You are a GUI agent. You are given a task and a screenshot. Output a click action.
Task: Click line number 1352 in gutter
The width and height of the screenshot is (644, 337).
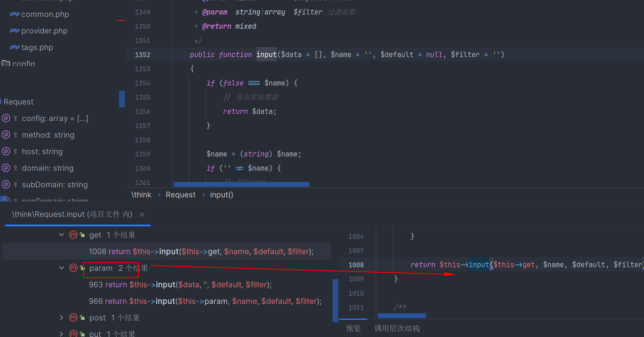click(x=143, y=55)
